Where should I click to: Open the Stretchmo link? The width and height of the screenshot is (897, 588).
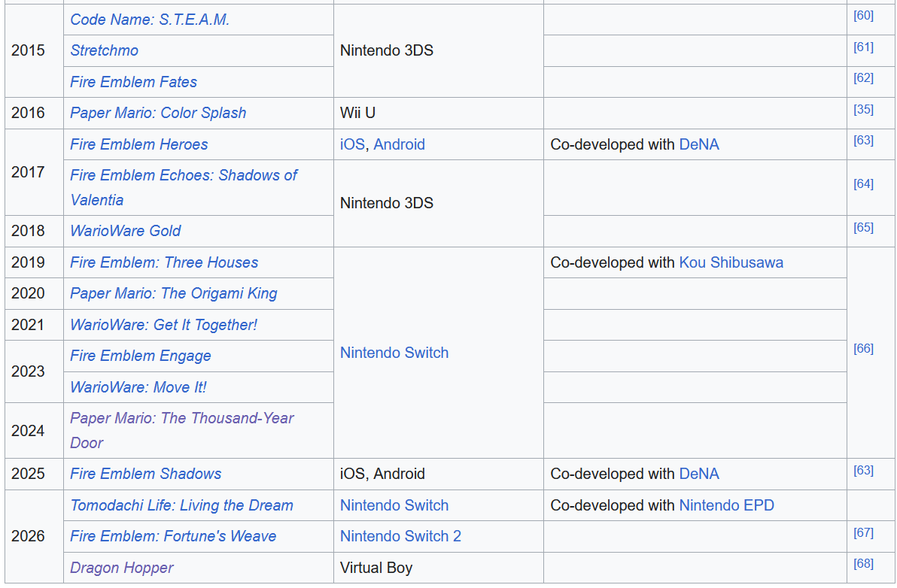point(104,50)
